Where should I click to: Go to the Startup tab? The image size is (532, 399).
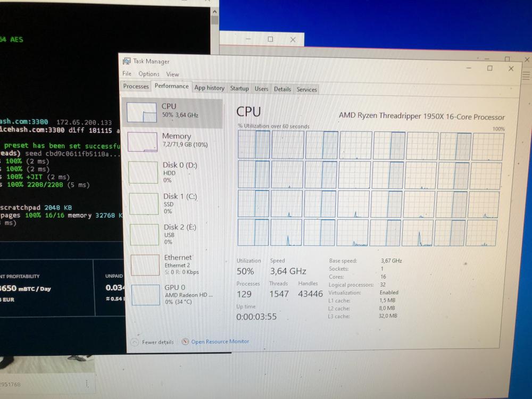[239, 88]
